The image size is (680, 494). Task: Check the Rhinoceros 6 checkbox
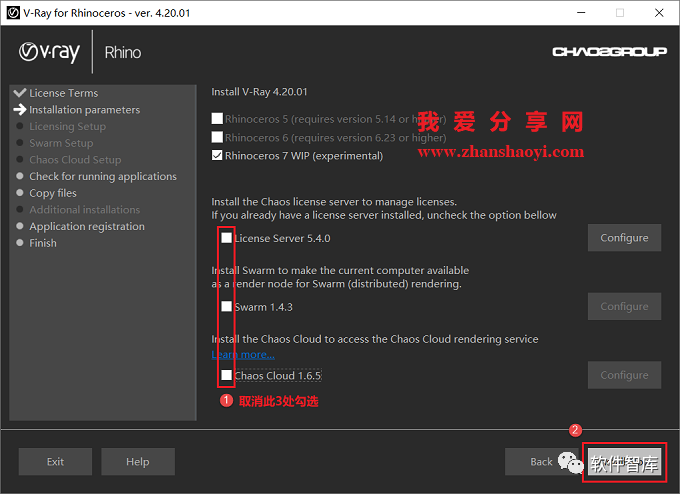(217, 137)
